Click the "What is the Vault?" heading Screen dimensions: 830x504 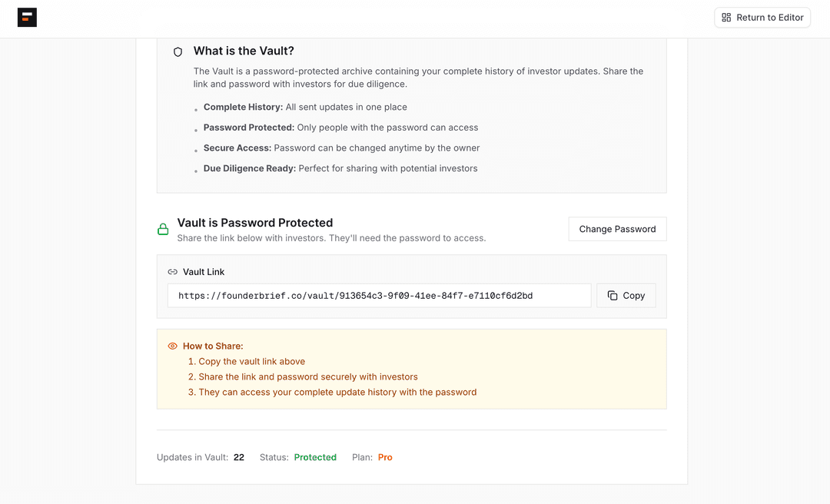[x=244, y=51]
